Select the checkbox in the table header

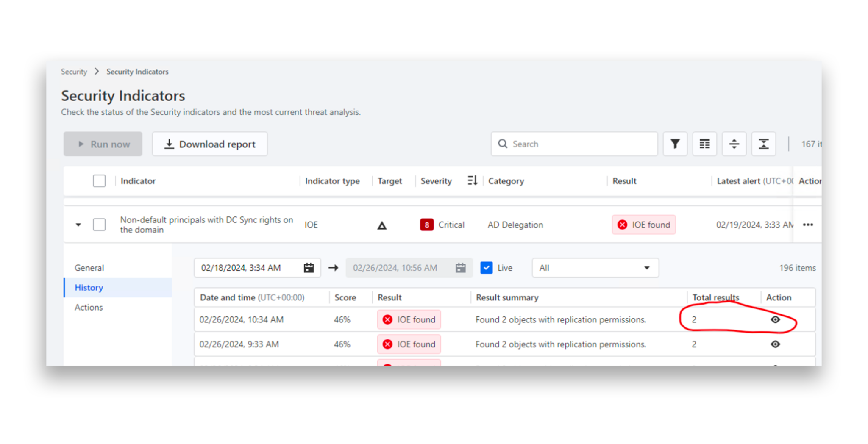[x=99, y=180]
